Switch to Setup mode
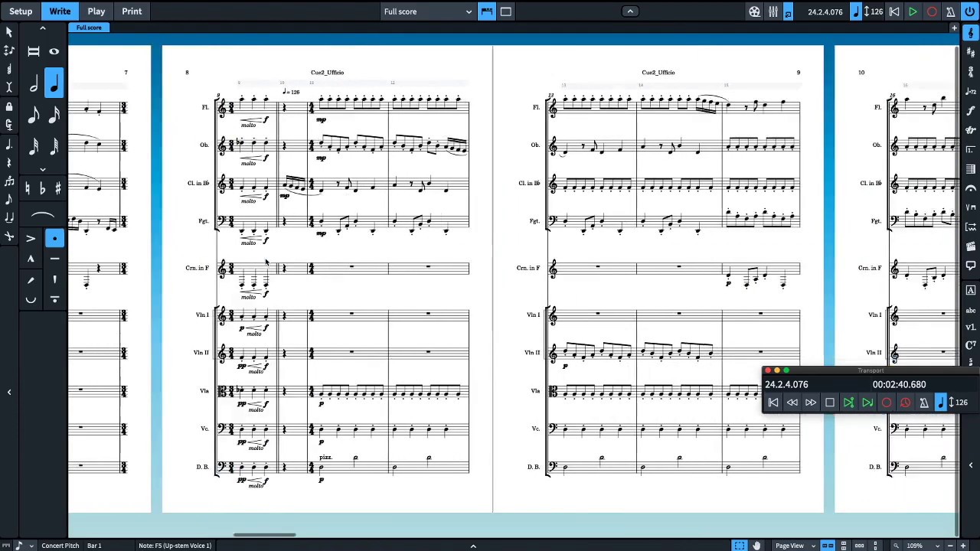Viewport: 980px width, 551px height. tap(21, 11)
